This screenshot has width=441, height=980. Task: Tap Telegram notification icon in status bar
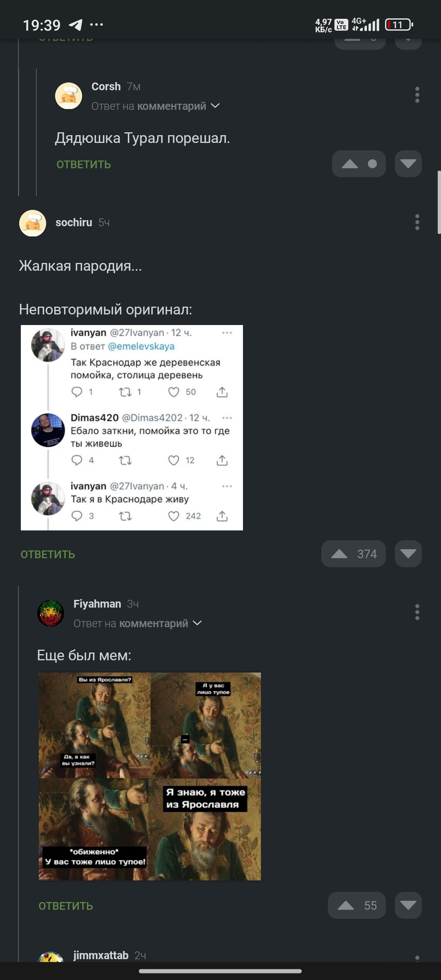(76, 25)
